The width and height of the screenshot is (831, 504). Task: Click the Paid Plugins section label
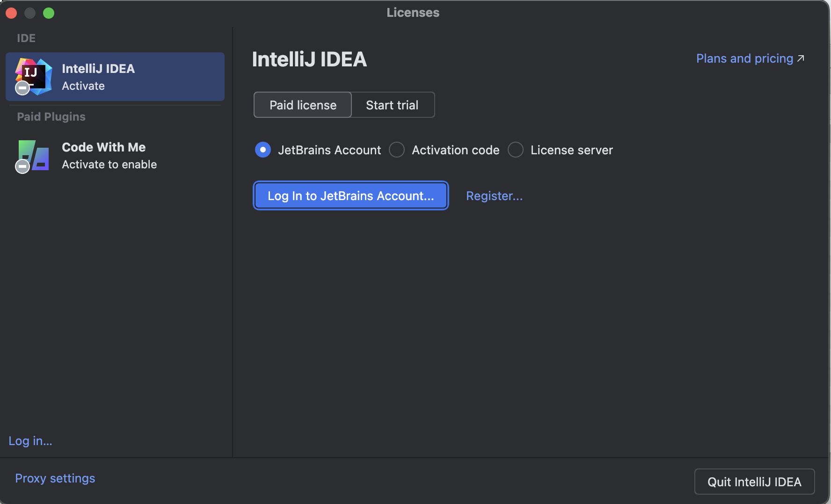tap(51, 117)
